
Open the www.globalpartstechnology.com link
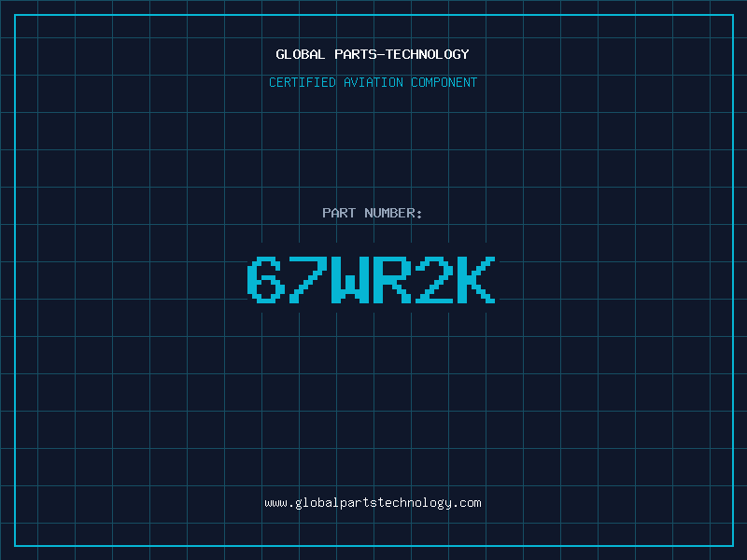(373, 503)
